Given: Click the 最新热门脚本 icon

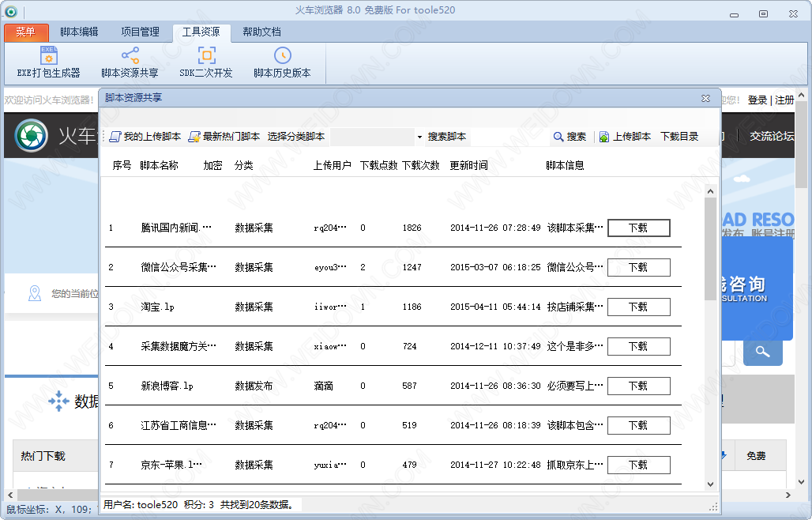Looking at the screenshot, I should [194, 137].
